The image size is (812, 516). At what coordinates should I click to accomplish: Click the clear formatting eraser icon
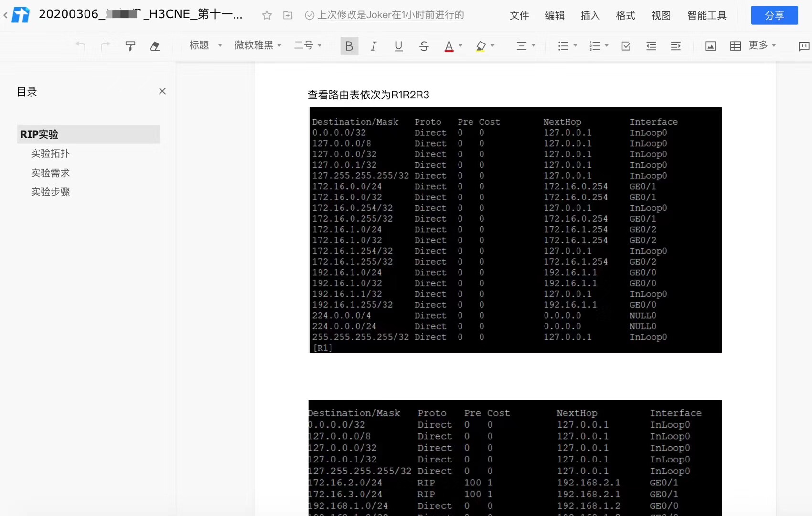[154, 46]
